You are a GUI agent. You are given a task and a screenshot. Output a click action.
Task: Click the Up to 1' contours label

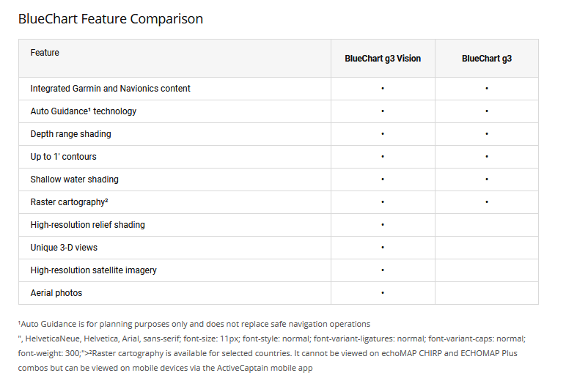click(x=63, y=157)
